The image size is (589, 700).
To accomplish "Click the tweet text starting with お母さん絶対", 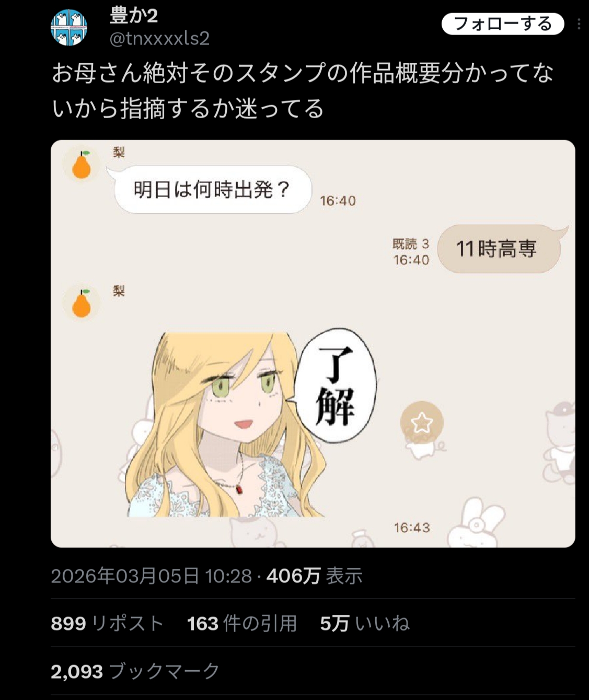I will [303, 91].
